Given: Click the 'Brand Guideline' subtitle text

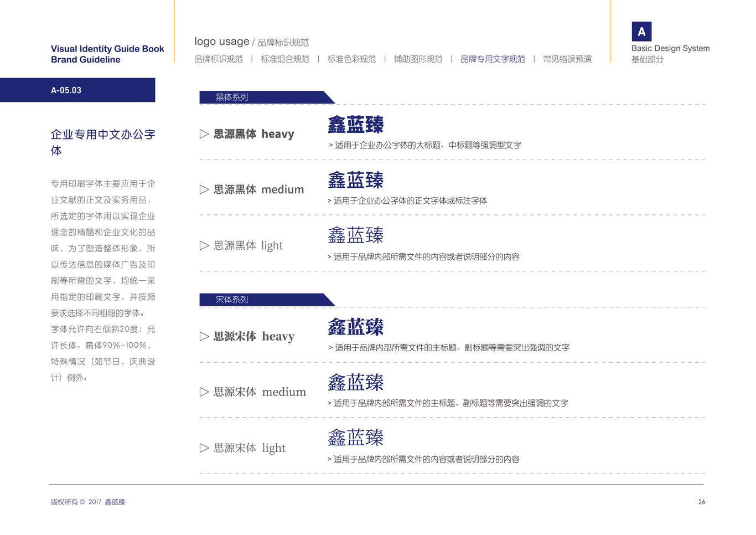Looking at the screenshot, I should (x=86, y=60).
